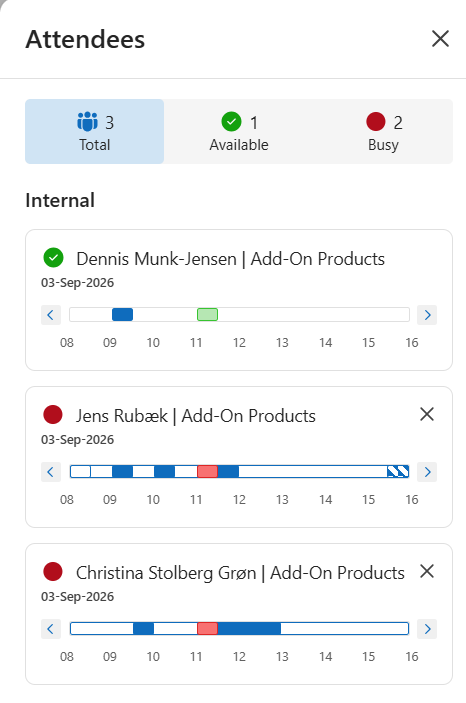Show later hours on Jens Rubæk's timeline
The image size is (466, 703).
pos(427,472)
